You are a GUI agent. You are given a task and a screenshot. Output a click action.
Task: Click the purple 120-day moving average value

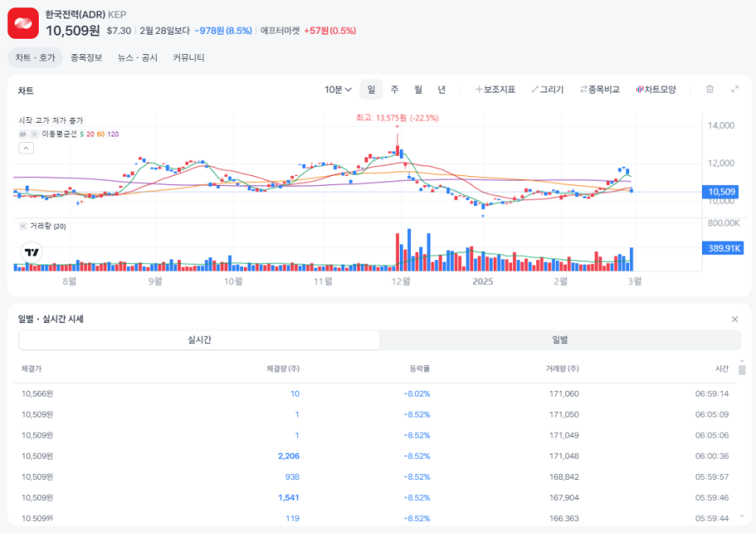tap(113, 134)
